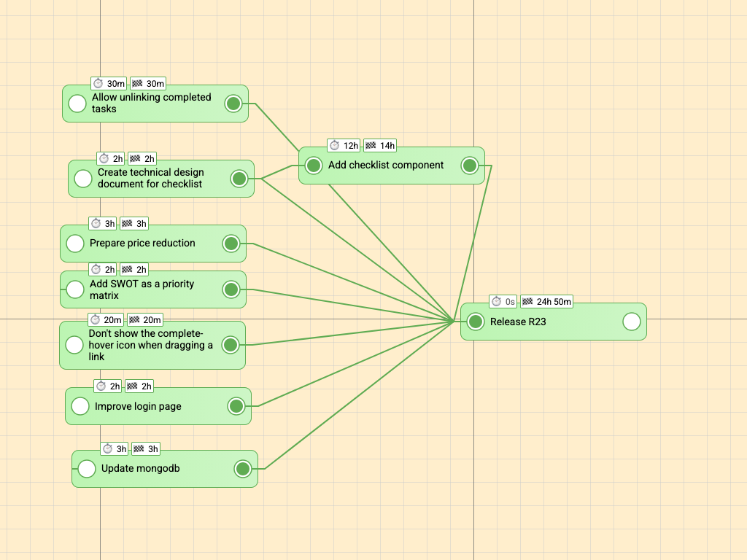The image size is (747, 560).
Task: Mark Update mongodb complete via left circle
Action: pos(87,469)
